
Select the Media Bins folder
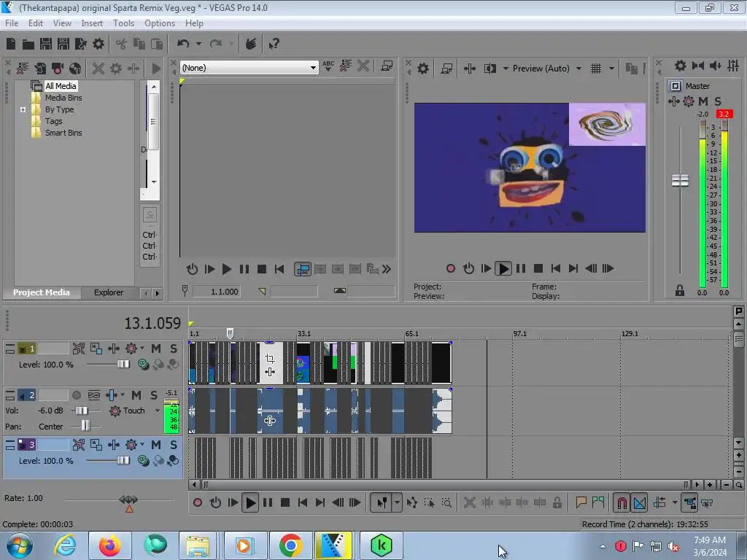(x=63, y=98)
